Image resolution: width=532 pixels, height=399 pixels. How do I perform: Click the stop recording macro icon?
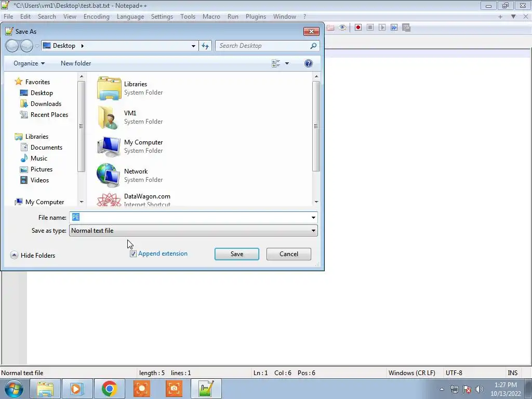point(370,28)
